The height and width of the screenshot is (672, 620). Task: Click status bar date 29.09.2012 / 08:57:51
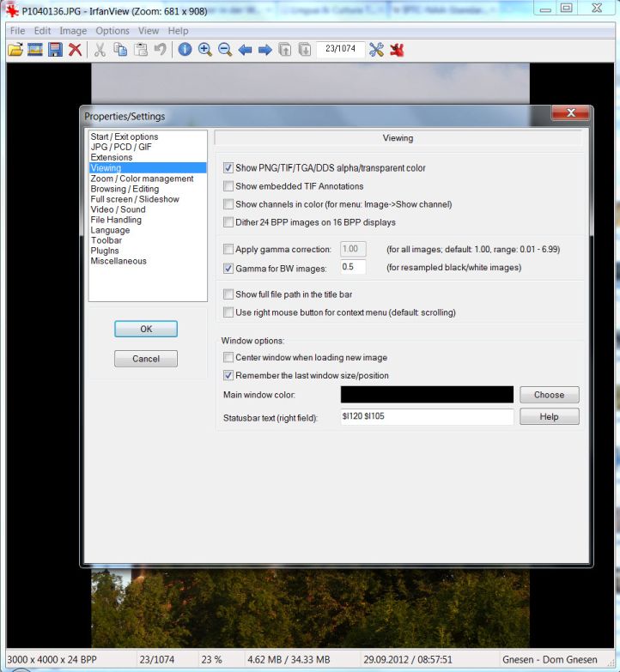(408, 660)
